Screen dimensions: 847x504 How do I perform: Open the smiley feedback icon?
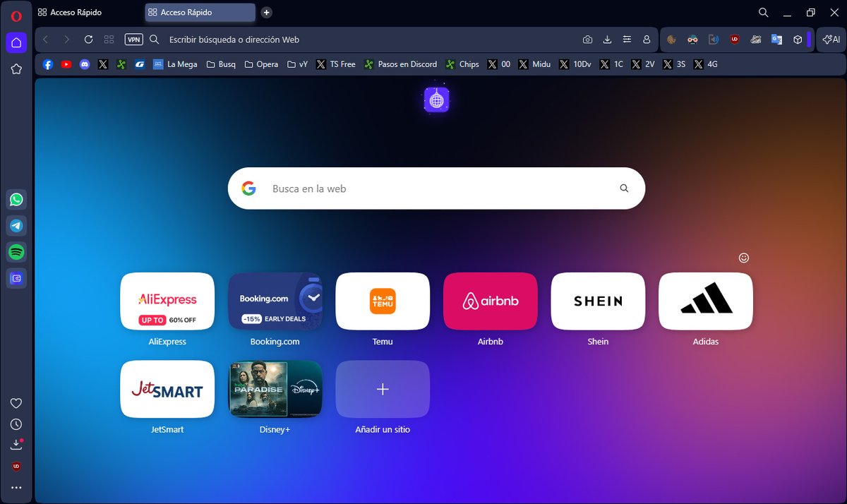[743, 258]
